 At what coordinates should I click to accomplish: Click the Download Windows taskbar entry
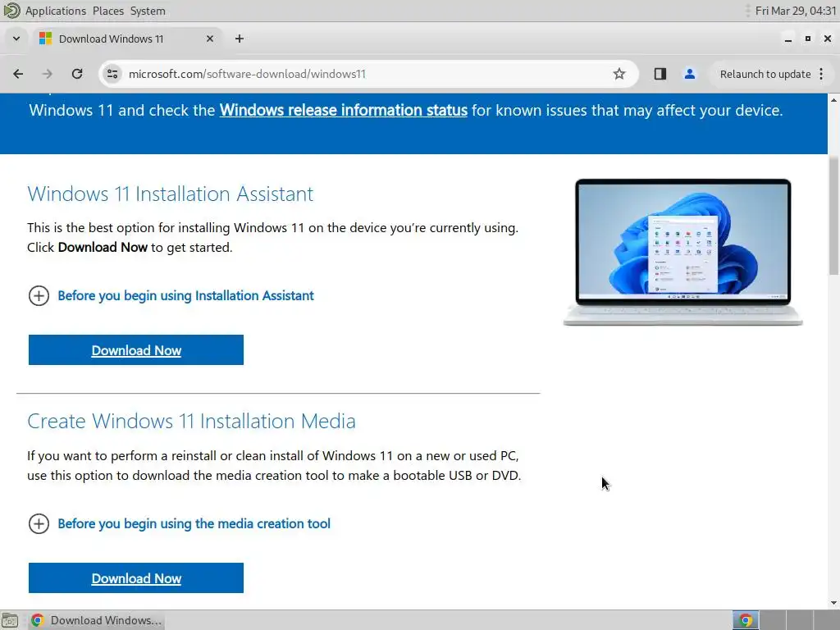coord(96,620)
